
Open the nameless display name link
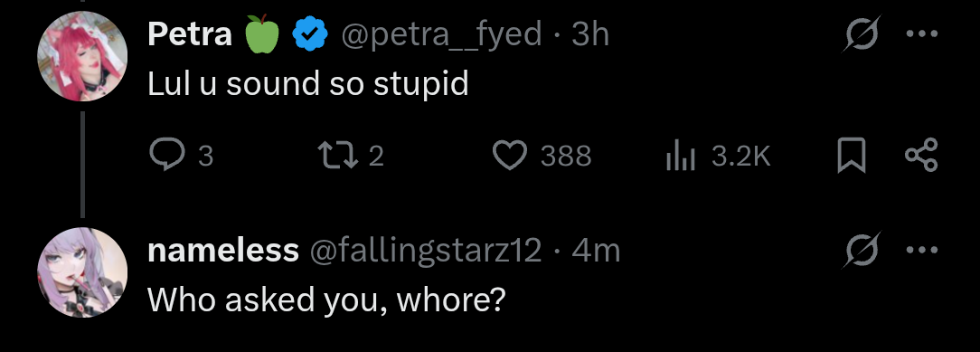click(x=223, y=251)
